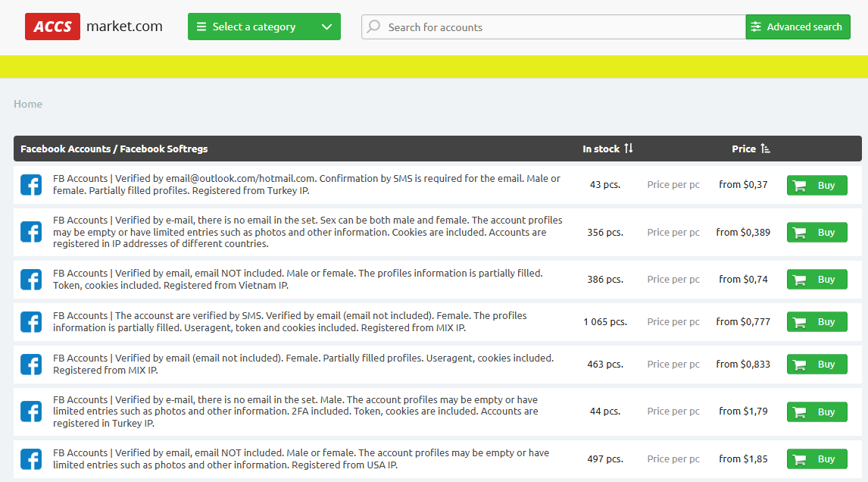868x482 pixels.
Task: Go to Home breadcrumb
Action: (28, 104)
